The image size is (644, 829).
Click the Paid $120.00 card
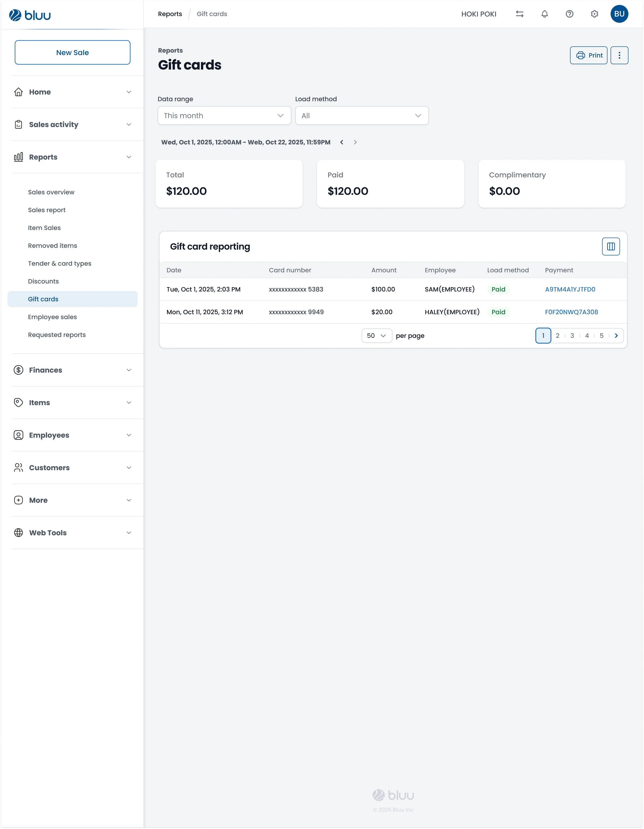tap(390, 184)
